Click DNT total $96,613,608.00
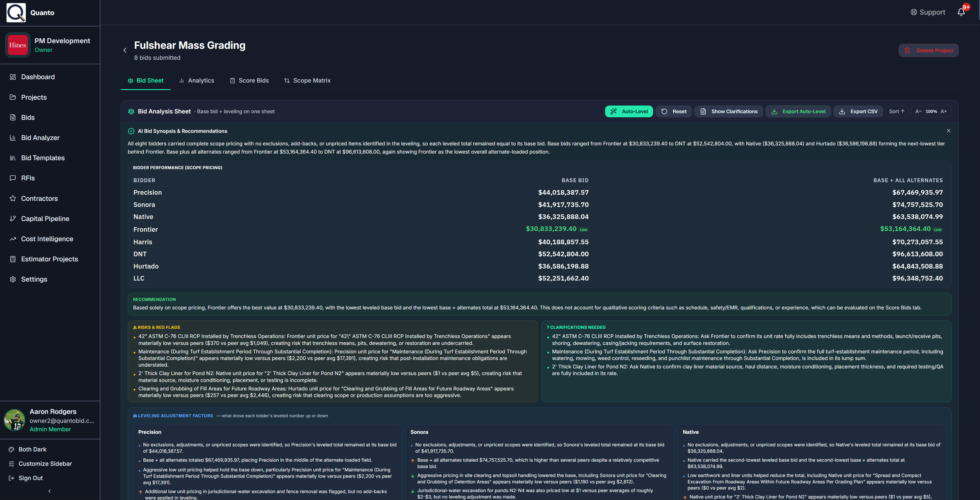This screenshot has width=980, height=500. pos(918,254)
